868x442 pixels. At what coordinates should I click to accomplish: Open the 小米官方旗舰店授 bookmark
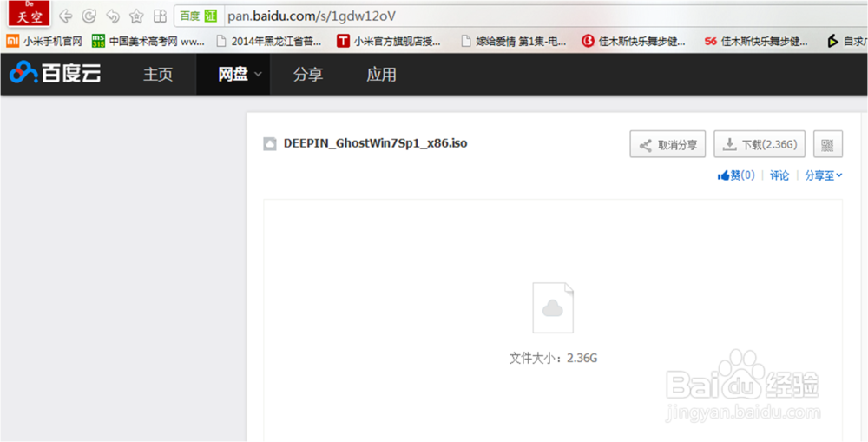coord(389,42)
